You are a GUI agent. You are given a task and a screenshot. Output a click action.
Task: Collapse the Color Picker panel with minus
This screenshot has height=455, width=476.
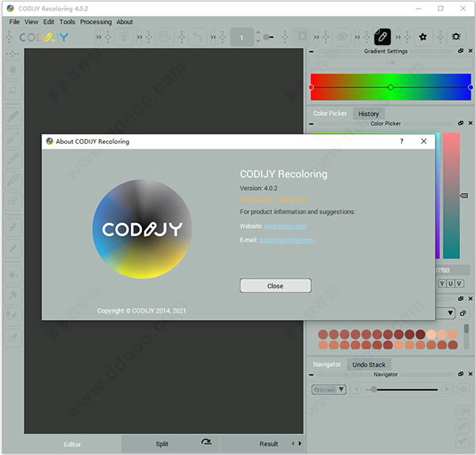[x=311, y=124]
